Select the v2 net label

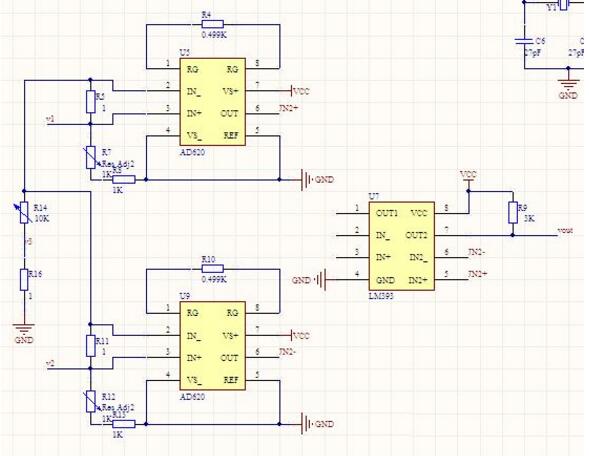point(50,363)
